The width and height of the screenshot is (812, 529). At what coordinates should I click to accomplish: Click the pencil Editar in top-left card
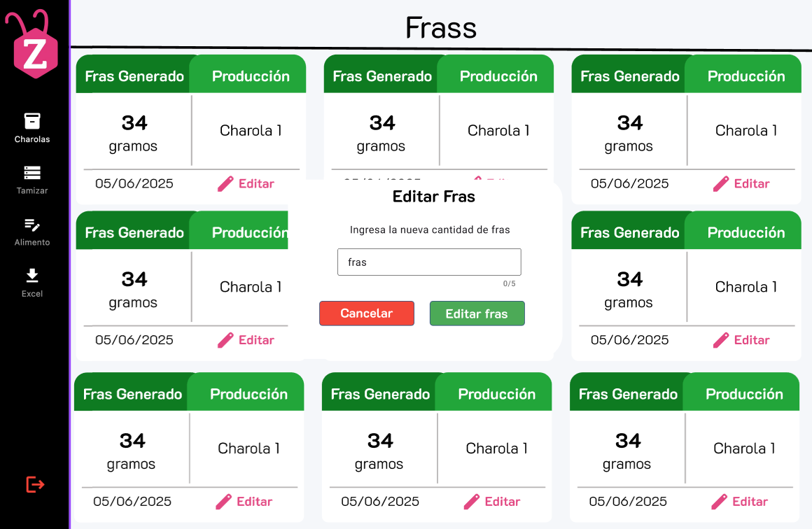[246, 183]
